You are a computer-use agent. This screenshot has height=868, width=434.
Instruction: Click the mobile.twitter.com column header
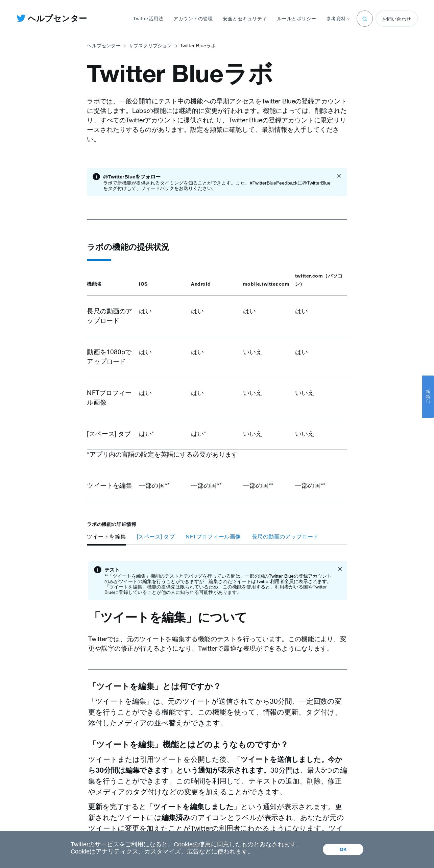click(266, 284)
